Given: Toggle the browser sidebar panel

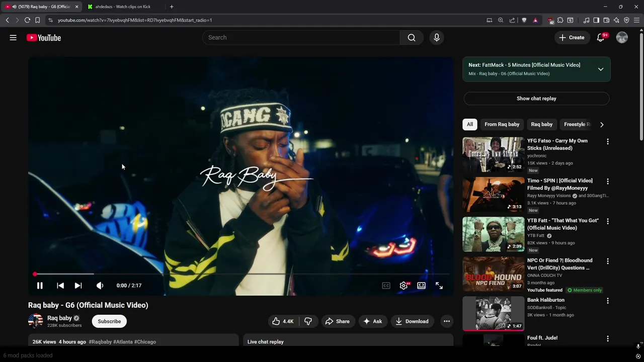Looking at the screenshot, I should tap(596, 20).
